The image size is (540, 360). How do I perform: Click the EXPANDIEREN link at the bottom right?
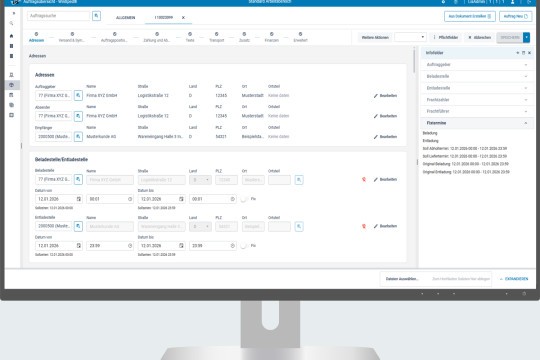(514, 279)
